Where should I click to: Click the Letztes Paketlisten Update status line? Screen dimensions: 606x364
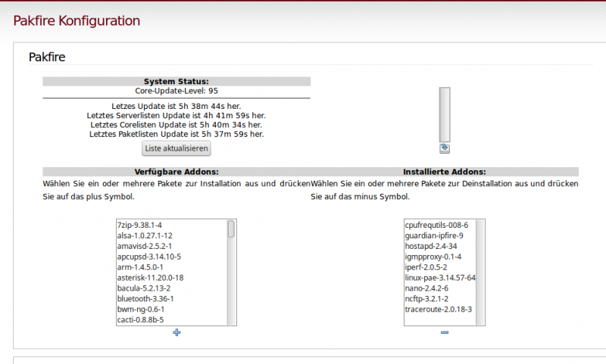point(176,134)
